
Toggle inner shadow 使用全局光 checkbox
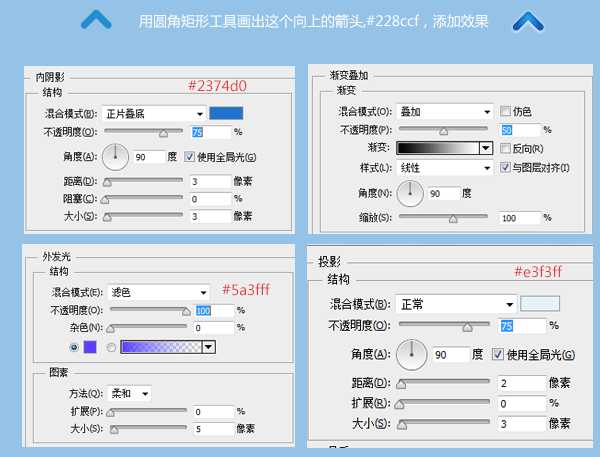point(189,157)
